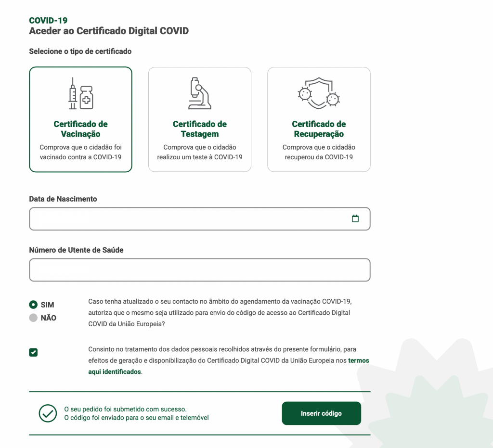This screenshot has width=493, height=448.
Task: Click 'Comprova que o cidadão realizou um teste' text
Action: (x=199, y=152)
